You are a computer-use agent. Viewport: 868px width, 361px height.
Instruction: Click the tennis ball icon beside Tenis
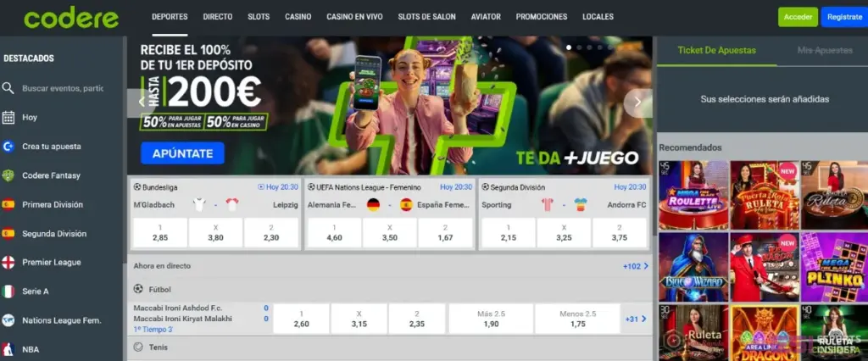138,347
